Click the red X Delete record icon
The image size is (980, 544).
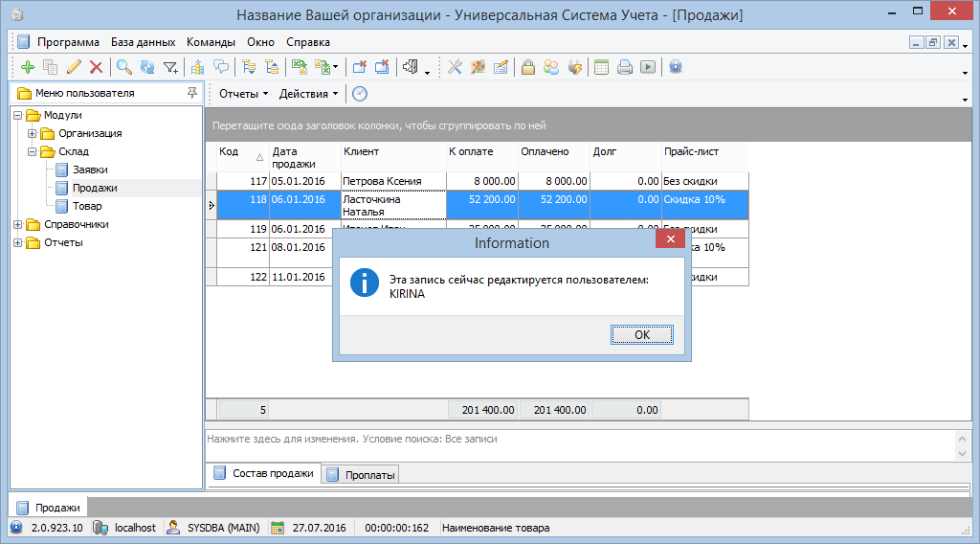pyautogui.click(x=96, y=67)
